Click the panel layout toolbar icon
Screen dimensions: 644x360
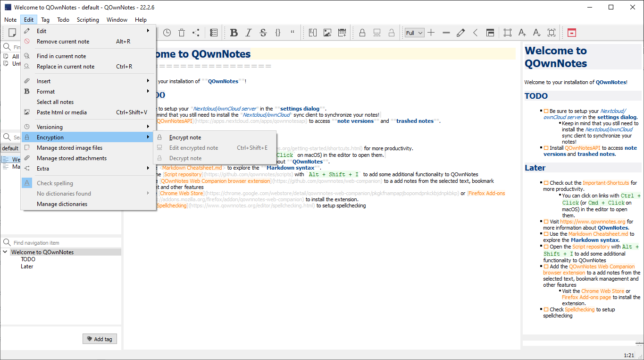pos(490,33)
